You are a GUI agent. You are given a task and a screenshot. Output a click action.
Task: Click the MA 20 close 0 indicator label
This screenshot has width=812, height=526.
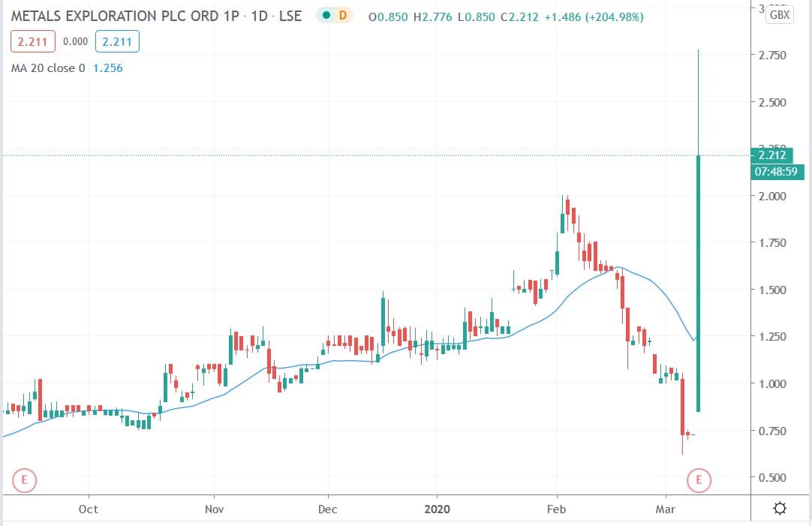coord(48,68)
